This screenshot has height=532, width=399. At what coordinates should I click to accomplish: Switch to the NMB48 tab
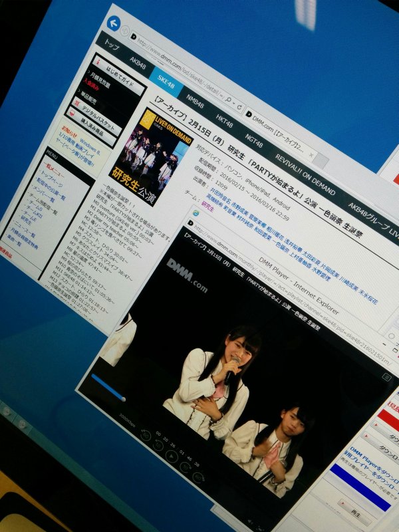[x=195, y=101]
